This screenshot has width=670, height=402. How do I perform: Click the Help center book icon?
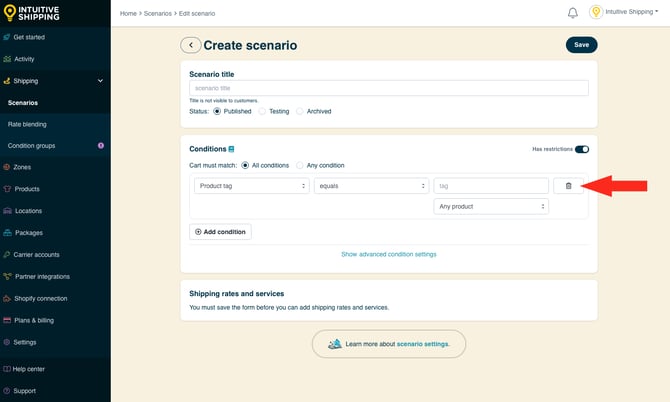pos(7,369)
